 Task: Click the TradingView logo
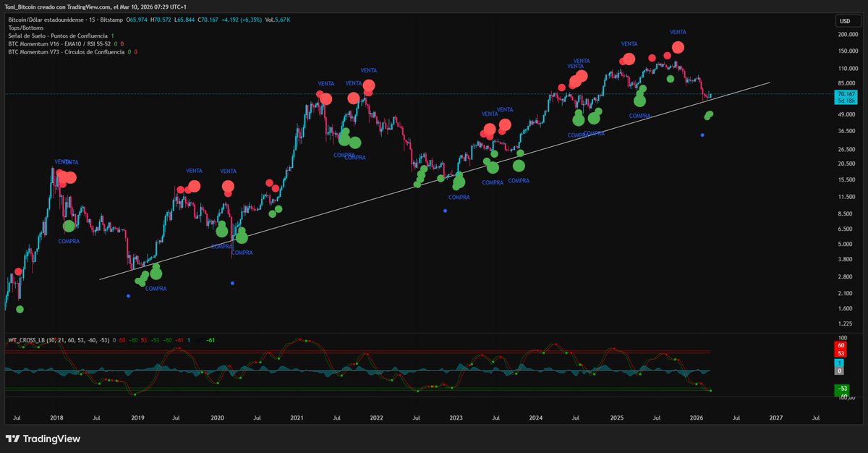43,439
